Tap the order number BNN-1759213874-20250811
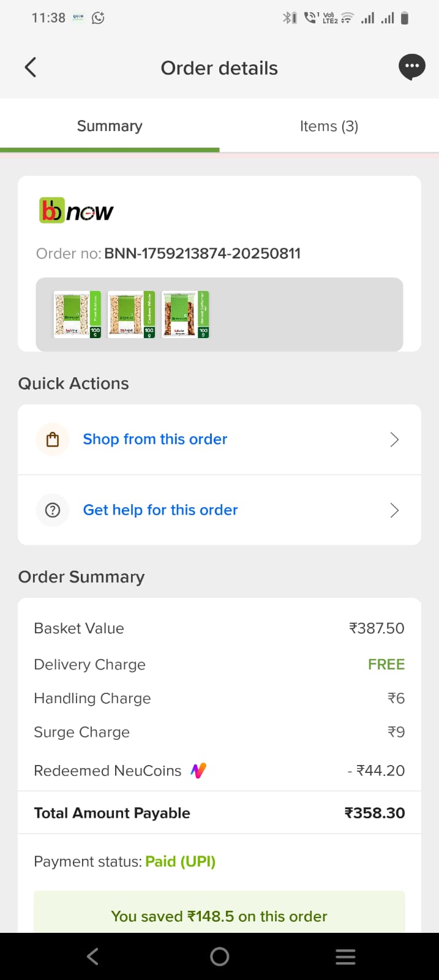 [x=202, y=254]
